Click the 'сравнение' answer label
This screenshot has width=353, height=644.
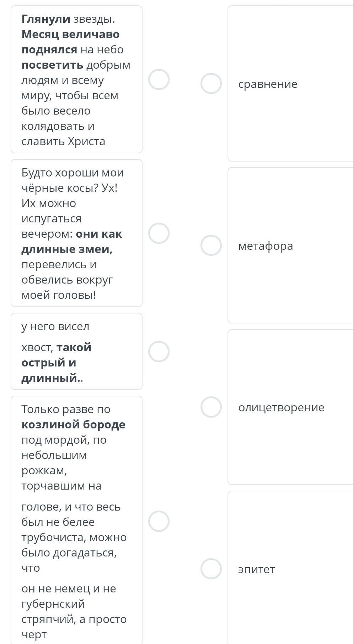coord(268,84)
